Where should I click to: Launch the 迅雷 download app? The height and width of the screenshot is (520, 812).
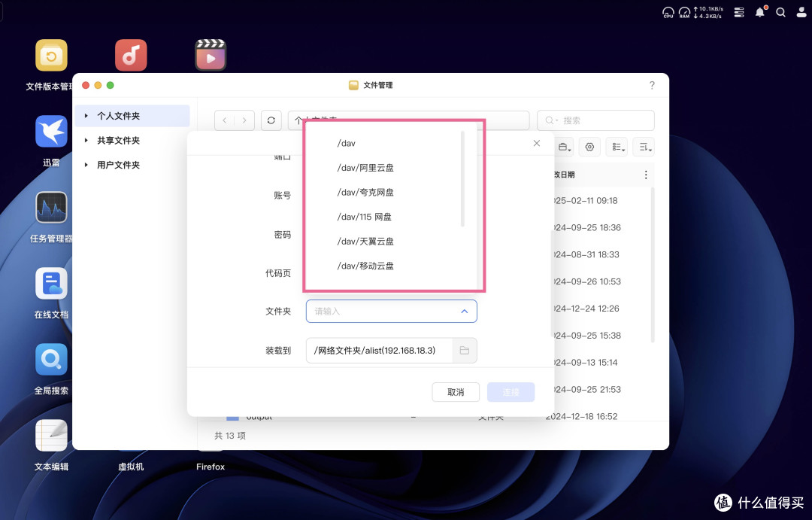click(51, 131)
